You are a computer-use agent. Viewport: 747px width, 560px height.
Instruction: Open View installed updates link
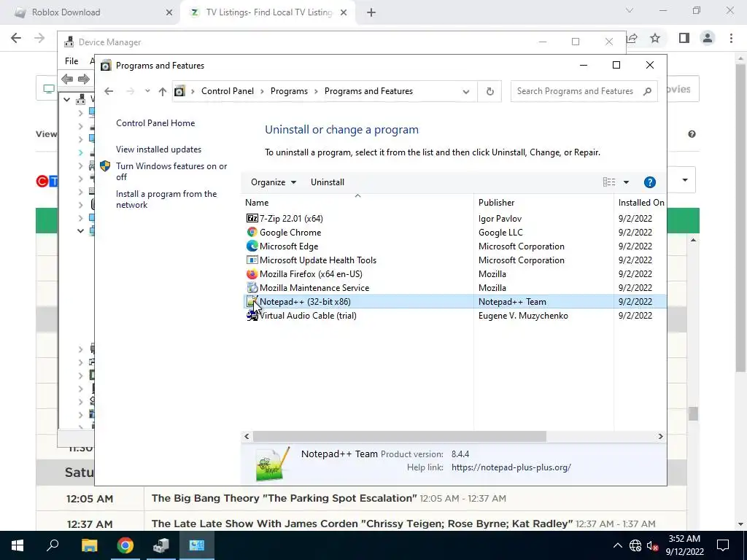tap(158, 149)
